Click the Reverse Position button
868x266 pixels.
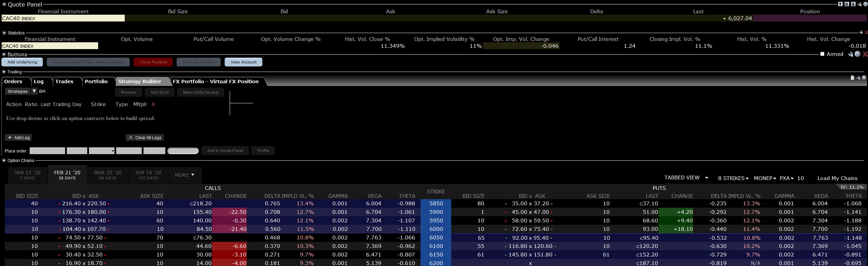click(199, 62)
